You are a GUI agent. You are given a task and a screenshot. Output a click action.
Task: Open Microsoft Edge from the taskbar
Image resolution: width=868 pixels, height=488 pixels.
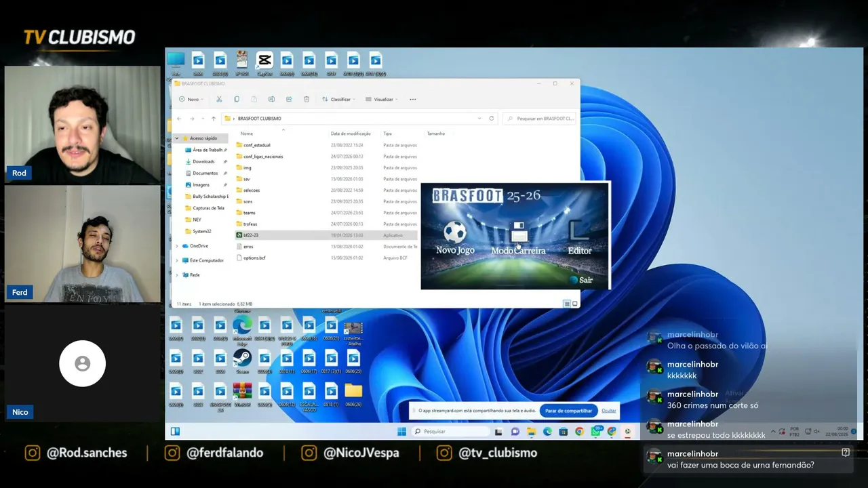point(547,431)
